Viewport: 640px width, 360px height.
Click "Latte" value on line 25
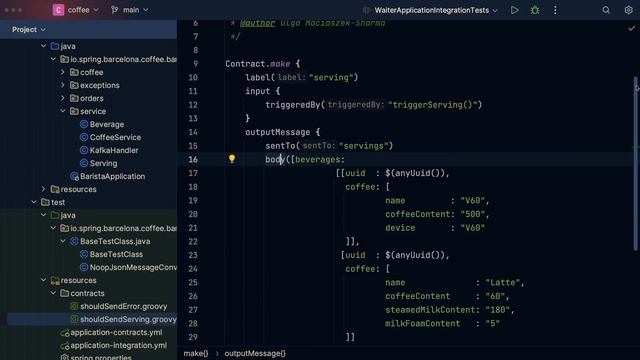502,282
